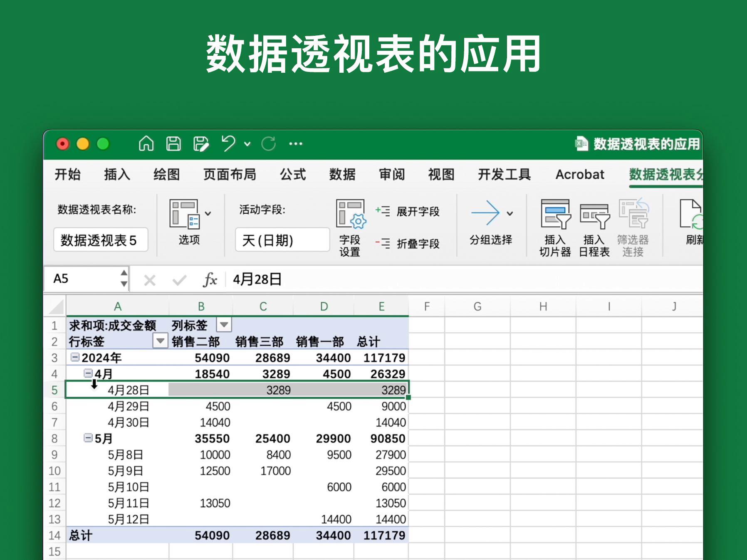Open the undo history dropdown arrow

click(x=247, y=144)
